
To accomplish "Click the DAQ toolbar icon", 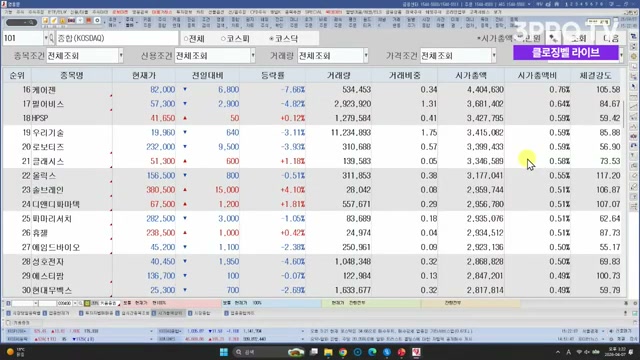I will (x=71, y=20).
